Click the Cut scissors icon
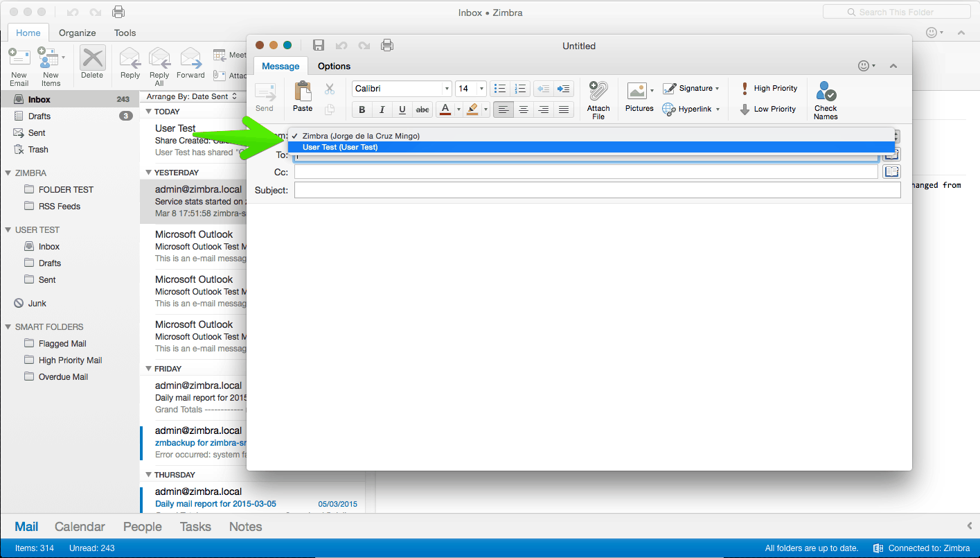The image size is (980, 558). 330,89
